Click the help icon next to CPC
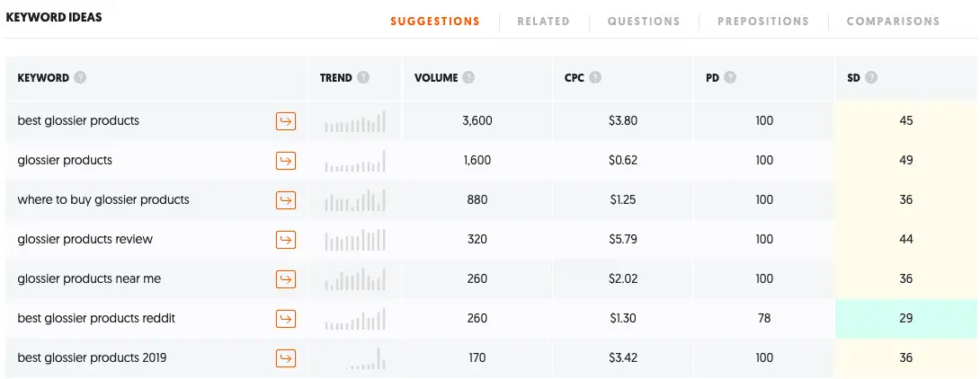Viewport: 980px width, 379px height. click(595, 78)
